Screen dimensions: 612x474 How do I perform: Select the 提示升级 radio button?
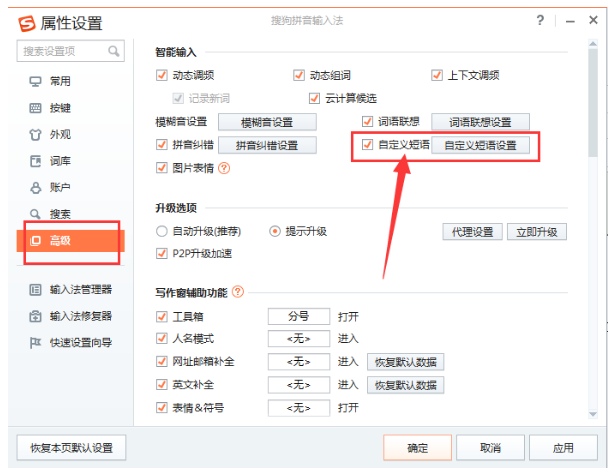pos(275,232)
